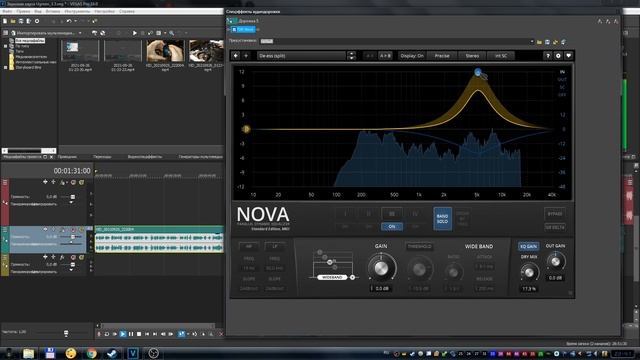Image resolution: width=640 pixels, height=360 pixels.
Task: Toggle BYPASS button in NOVA
Action: tap(555, 214)
